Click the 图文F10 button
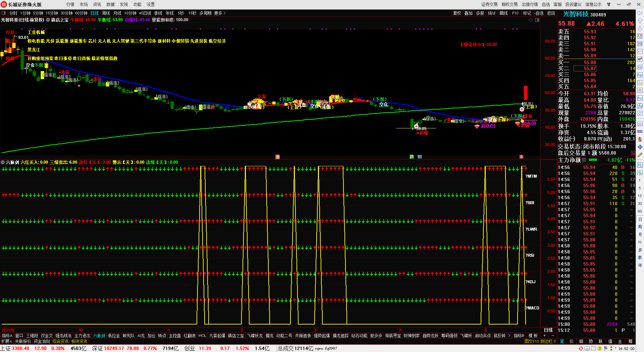 coord(532,341)
